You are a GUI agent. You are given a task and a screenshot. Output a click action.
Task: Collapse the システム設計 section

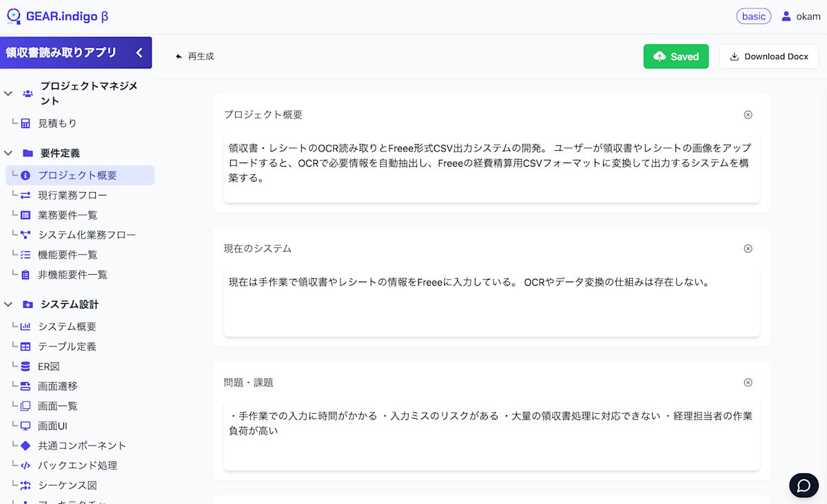pyautogui.click(x=7, y=304)
